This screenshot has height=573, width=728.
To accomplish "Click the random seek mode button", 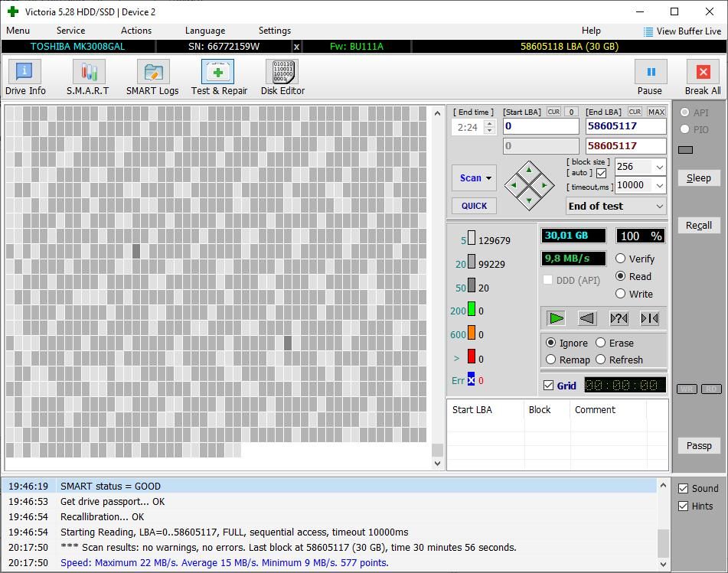I will click(619, 318).
